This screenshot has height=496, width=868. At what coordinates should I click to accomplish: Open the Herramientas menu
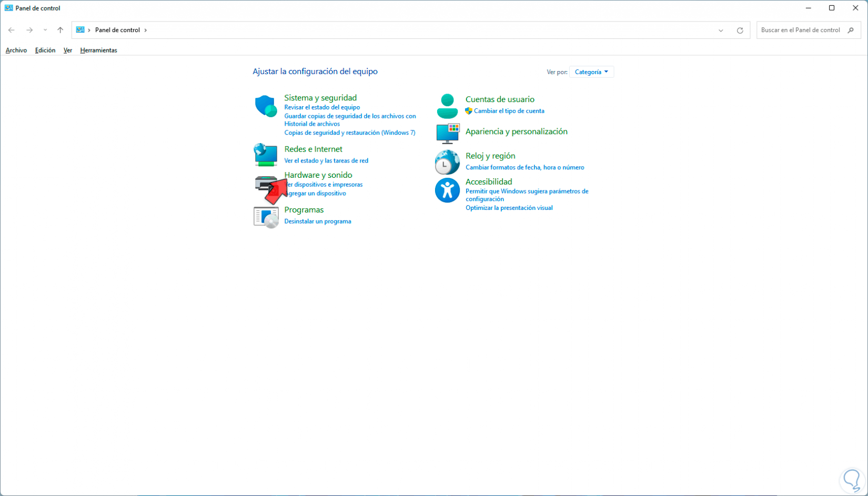coord(98,50)
